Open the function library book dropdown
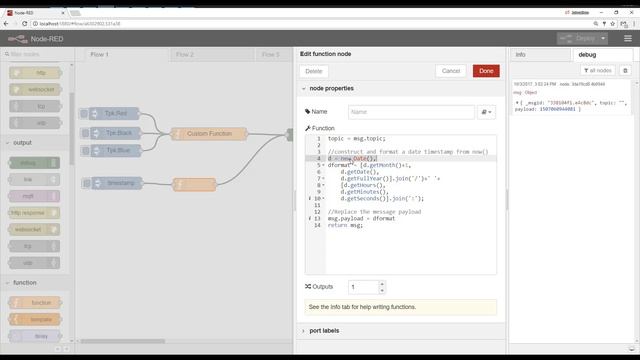 click(x=486, y=112)
